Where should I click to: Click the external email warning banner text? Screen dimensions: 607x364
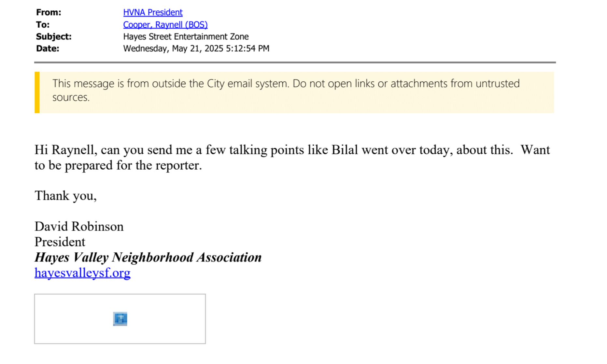pyautogui.click(x=286, y=90)
